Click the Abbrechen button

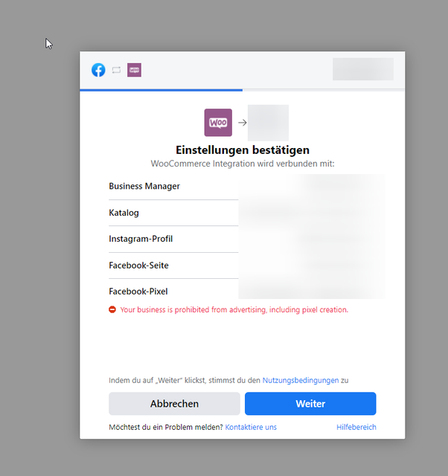pos(174,404)
